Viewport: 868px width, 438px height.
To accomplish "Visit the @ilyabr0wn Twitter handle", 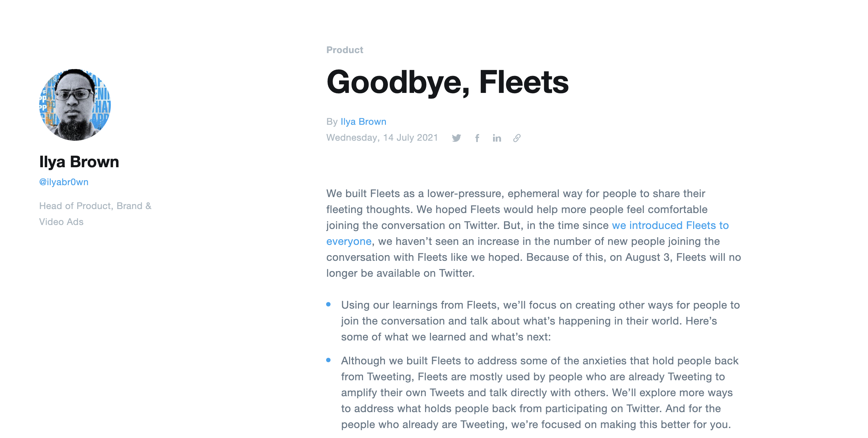I will (x=64, y=182).
